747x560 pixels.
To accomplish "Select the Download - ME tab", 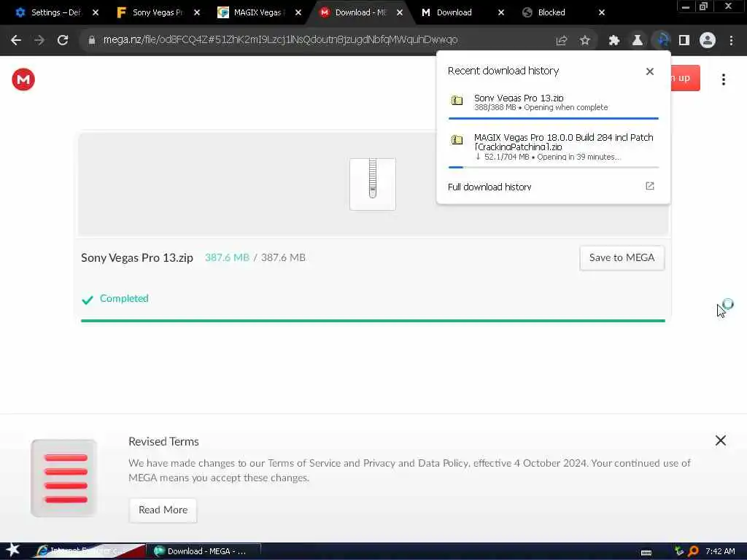I will [x=360, y=12].
